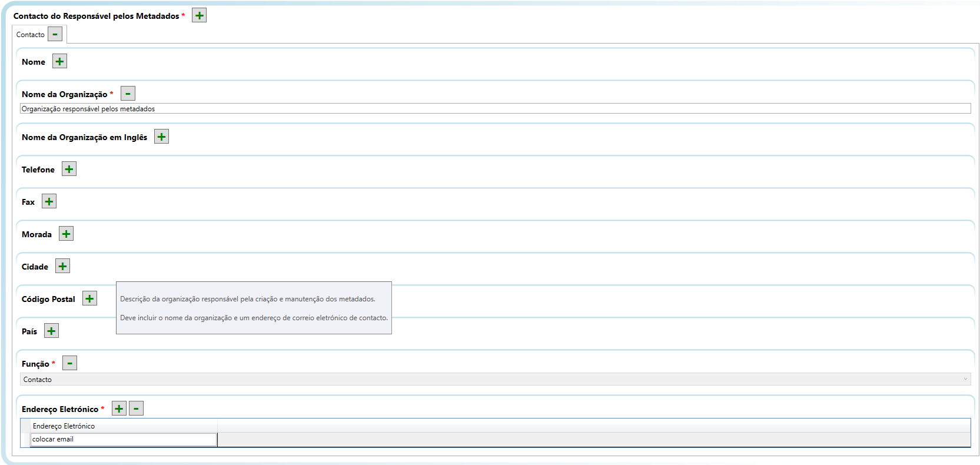This screenshot has height=465, width=980.
Task: Remove the Função field
Action: [69, 363]
